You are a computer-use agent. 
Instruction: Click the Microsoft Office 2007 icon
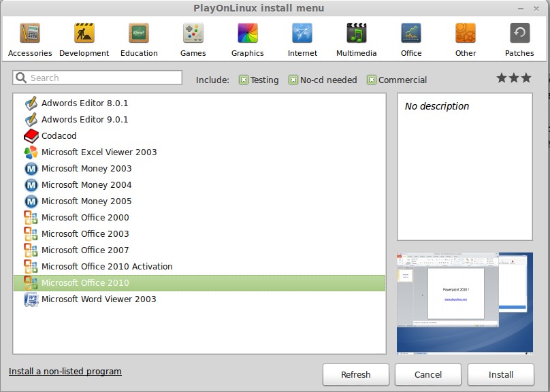31,250
